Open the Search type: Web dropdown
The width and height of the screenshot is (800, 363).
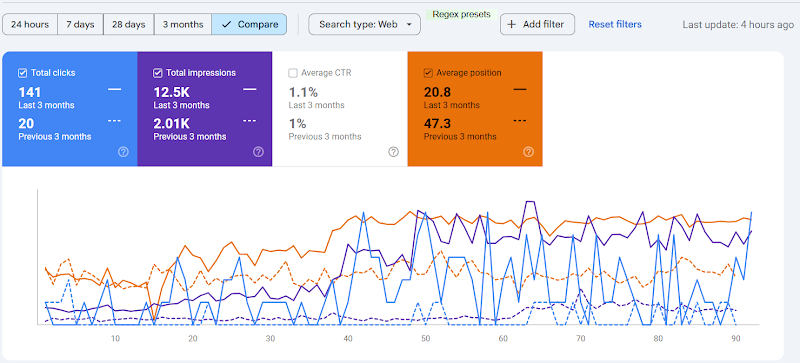point(364,25)
